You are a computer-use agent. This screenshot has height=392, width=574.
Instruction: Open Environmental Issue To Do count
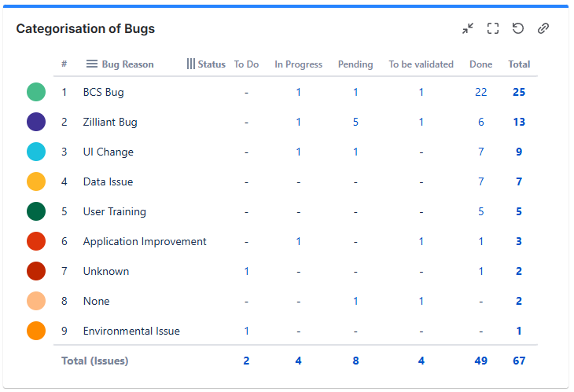[246, 331]
